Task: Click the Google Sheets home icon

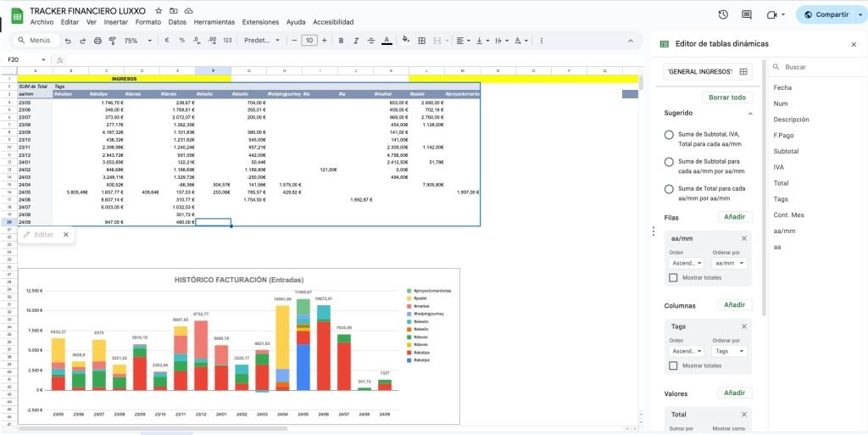Action: pos(17,15)
